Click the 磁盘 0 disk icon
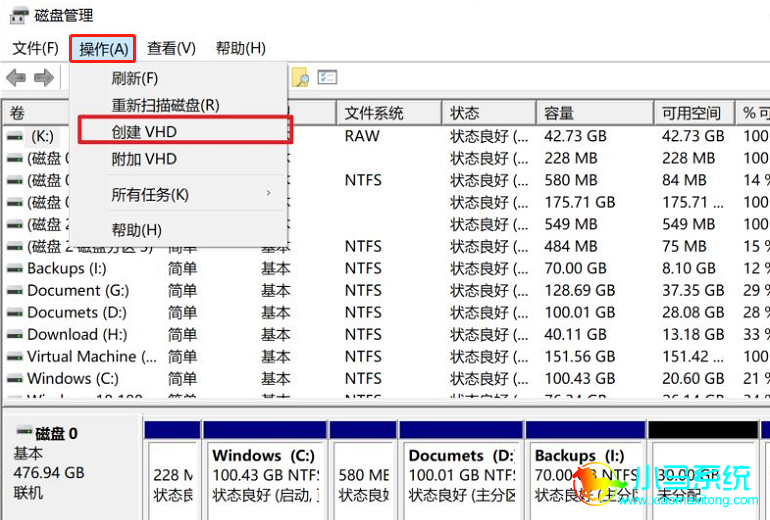Screen dimensions: 770x520 coord(25,431)
